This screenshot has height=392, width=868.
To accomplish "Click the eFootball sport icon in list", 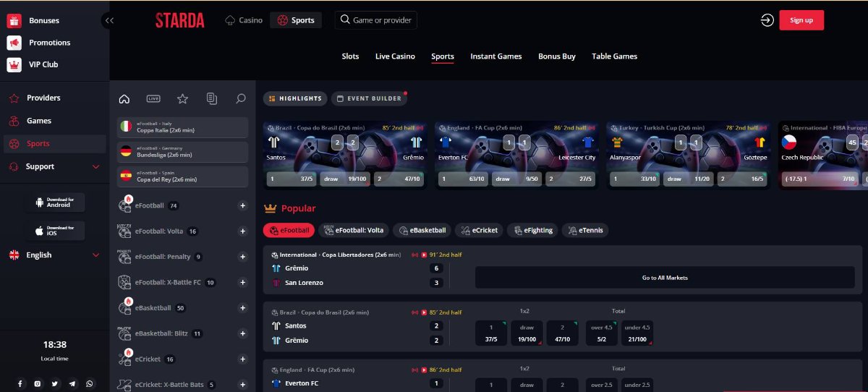I will pos(124,205).
